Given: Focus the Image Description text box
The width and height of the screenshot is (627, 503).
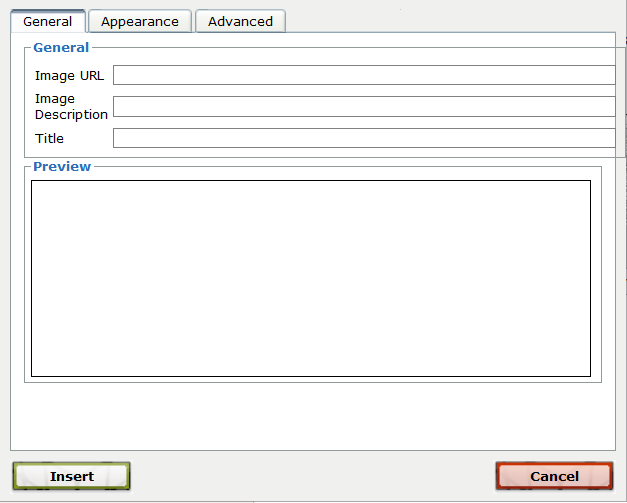Looking at the screenshot, I should click(x=363, y=107).
